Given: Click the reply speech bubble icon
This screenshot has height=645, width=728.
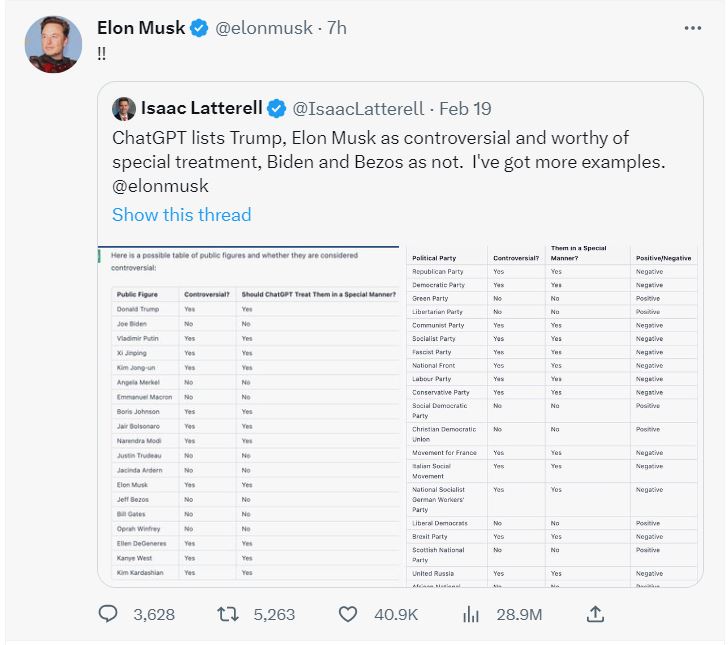Looking at the screenshot, I should 108,614.
